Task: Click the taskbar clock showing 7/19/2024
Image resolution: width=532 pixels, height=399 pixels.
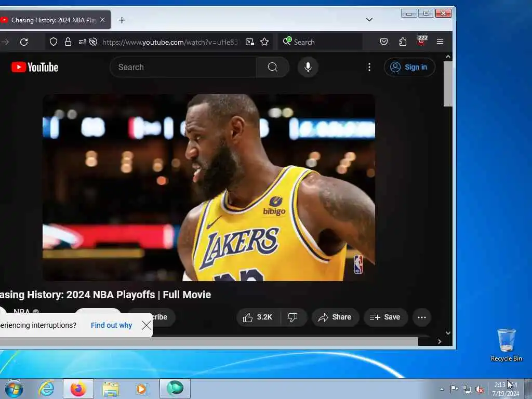Action: coord(506,389)
